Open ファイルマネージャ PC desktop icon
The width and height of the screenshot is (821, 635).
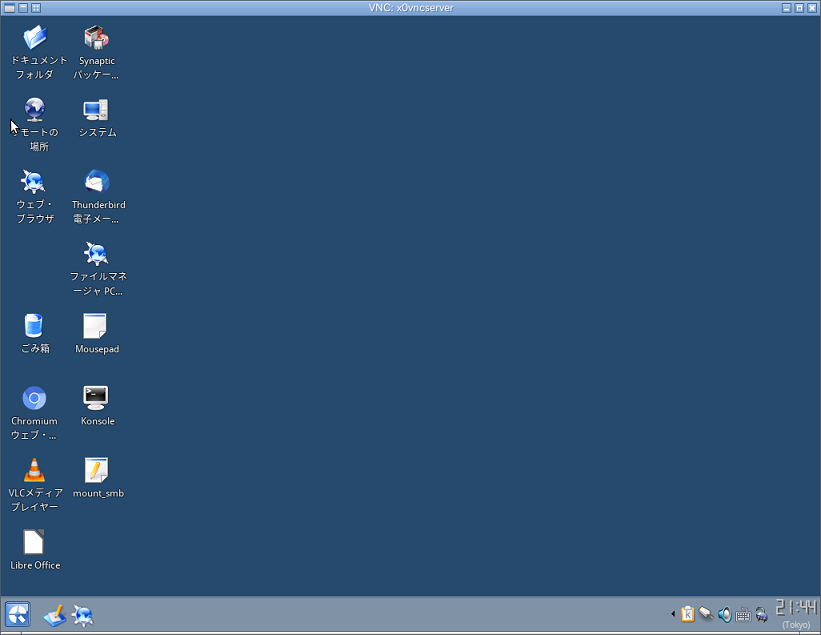[96, 254]
